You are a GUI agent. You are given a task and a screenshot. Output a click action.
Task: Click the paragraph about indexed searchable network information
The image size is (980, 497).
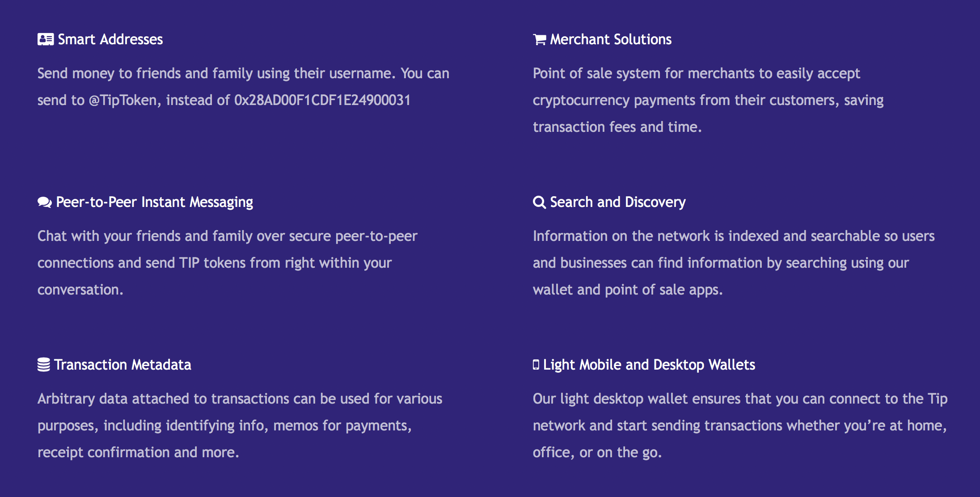[x=734, y=263]
